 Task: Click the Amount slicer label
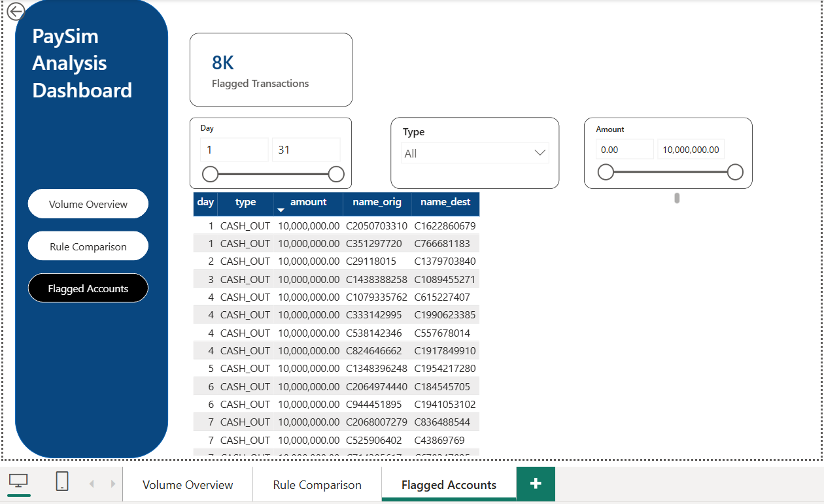point(610,129)
